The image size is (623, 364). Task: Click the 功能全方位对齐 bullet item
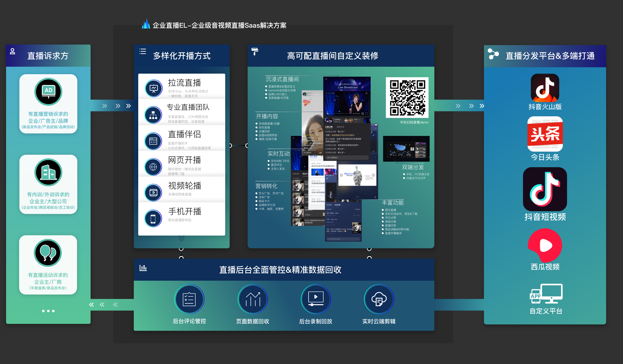click(414, 178)
